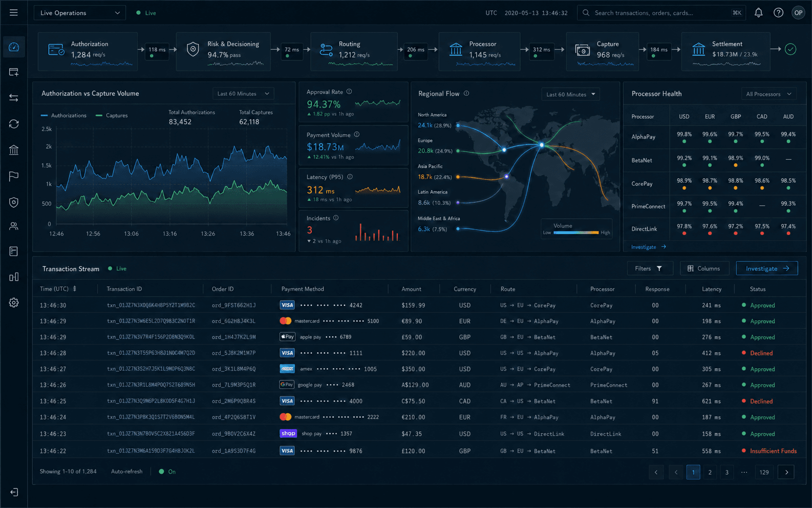Open the help question mark icon
This screenshot has width=812, height=508.
point(778,13)
